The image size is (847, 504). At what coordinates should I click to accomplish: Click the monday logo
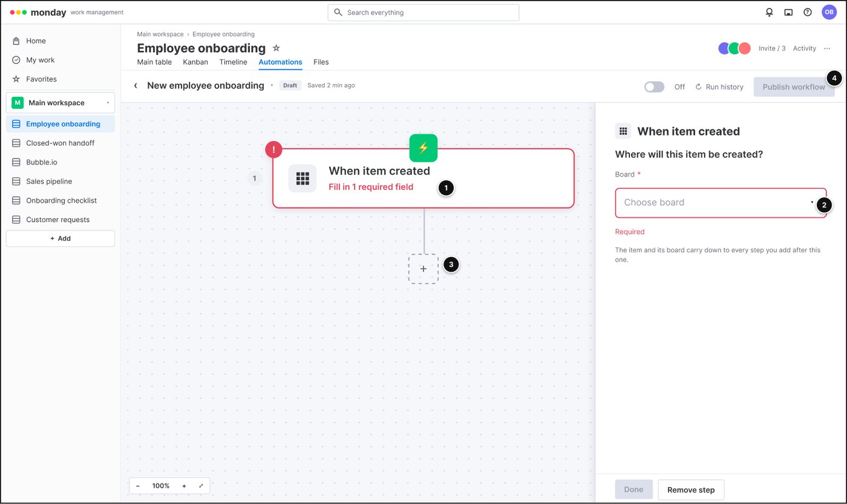(x=38, y=12)
